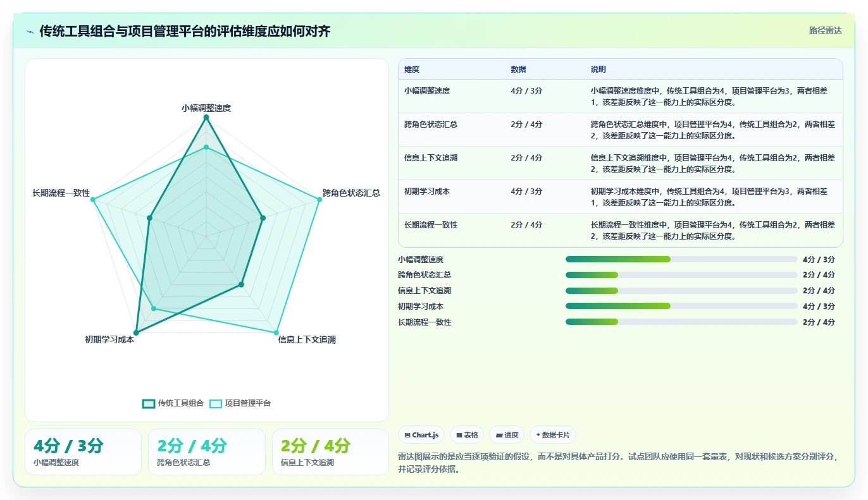The height and width of the screenshot is (500, 868).
Task: Click the 小幅调整速度 stat card
Action: (x=83, y=452)
